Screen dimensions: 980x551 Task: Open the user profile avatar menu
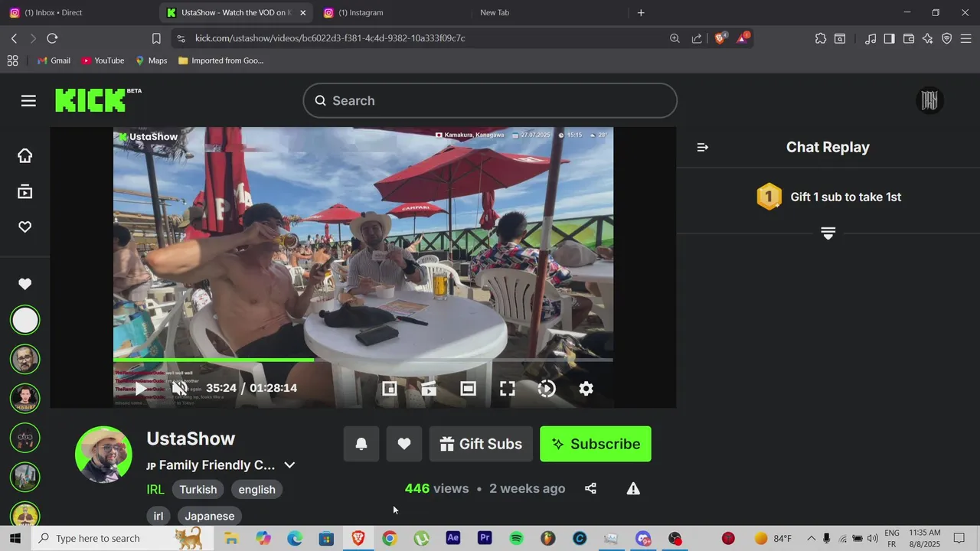tap(929, 100)
